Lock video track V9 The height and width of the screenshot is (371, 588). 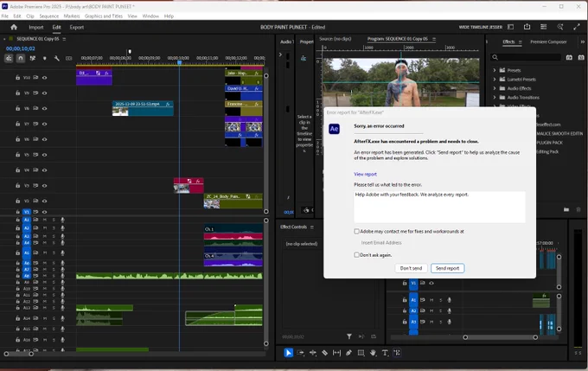17,93
